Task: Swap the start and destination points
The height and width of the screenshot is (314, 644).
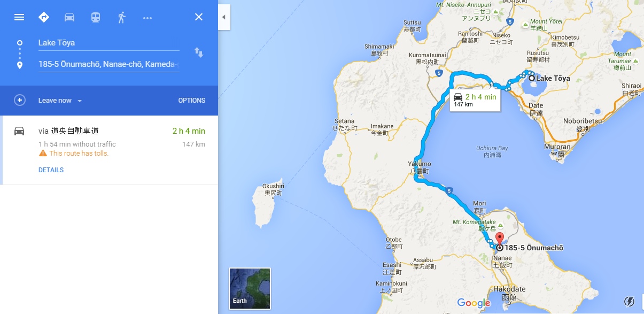Action: 198,52
